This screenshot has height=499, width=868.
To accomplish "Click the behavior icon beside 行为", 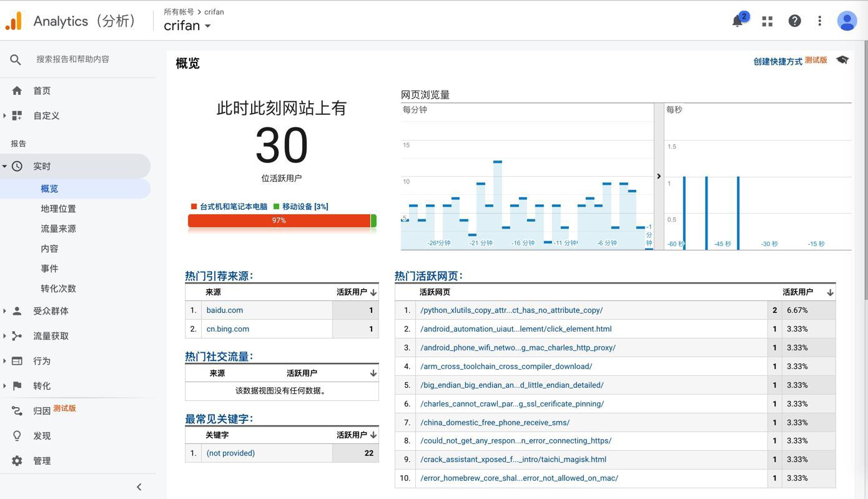I will point(17,361).
